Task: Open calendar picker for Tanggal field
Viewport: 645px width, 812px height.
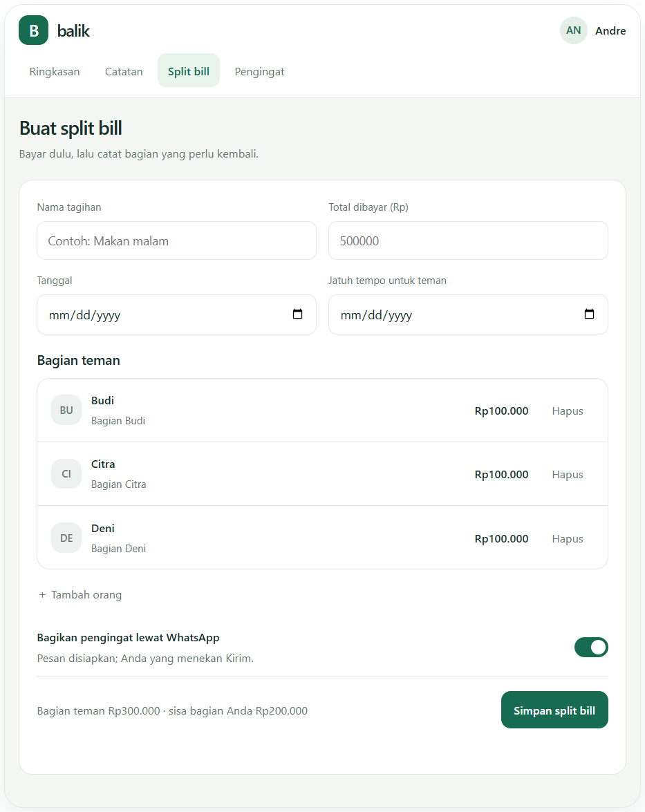Action: (297, 314)
